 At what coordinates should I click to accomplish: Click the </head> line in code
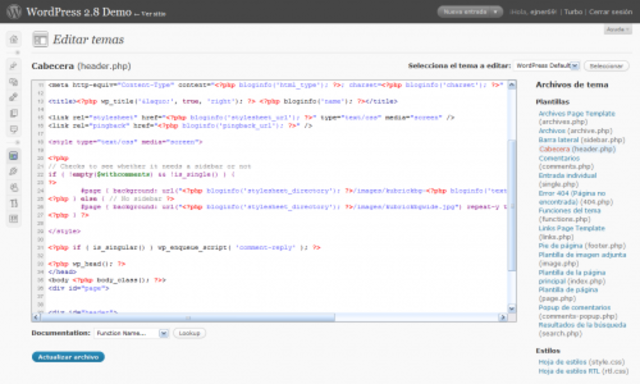(x=62, y=272)
